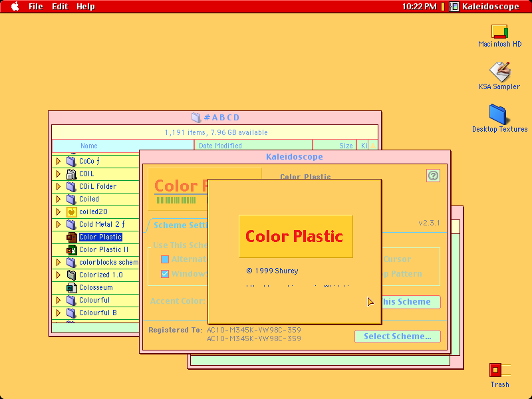
Task: Select the Cold Metal 2 ƒ folder icon
Action: tap(71, 224)
